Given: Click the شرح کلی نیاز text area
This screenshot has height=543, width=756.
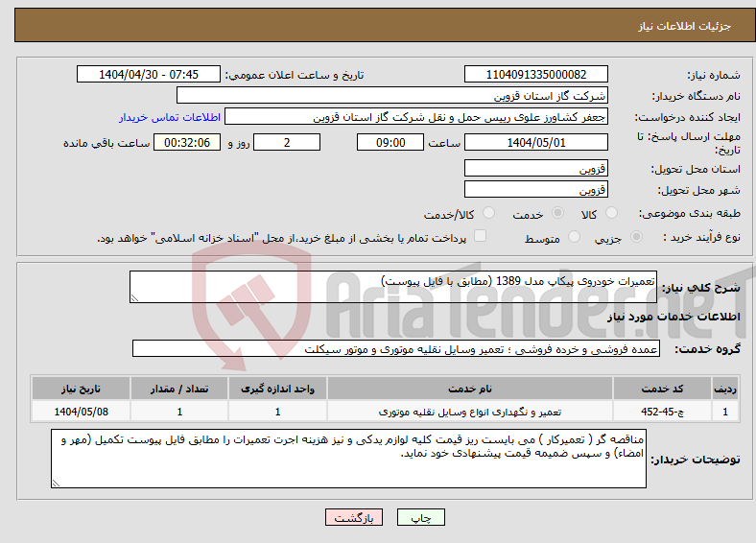Looking at the screenshot, I should (x=393, y=287).
